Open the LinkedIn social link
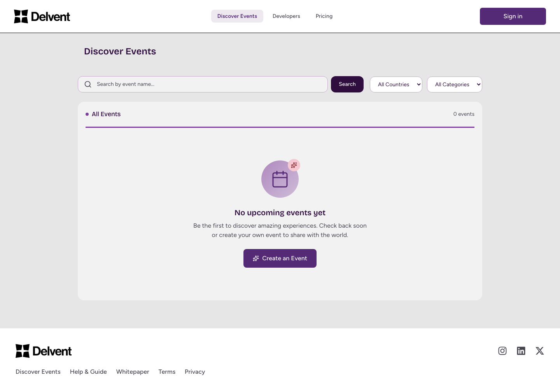560x392 pixels. tap(521, 351)
